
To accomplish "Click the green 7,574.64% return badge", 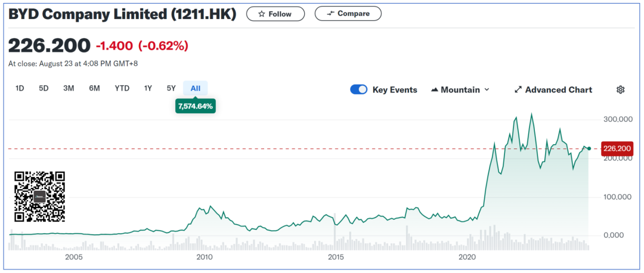I will (x=195, y=106).
